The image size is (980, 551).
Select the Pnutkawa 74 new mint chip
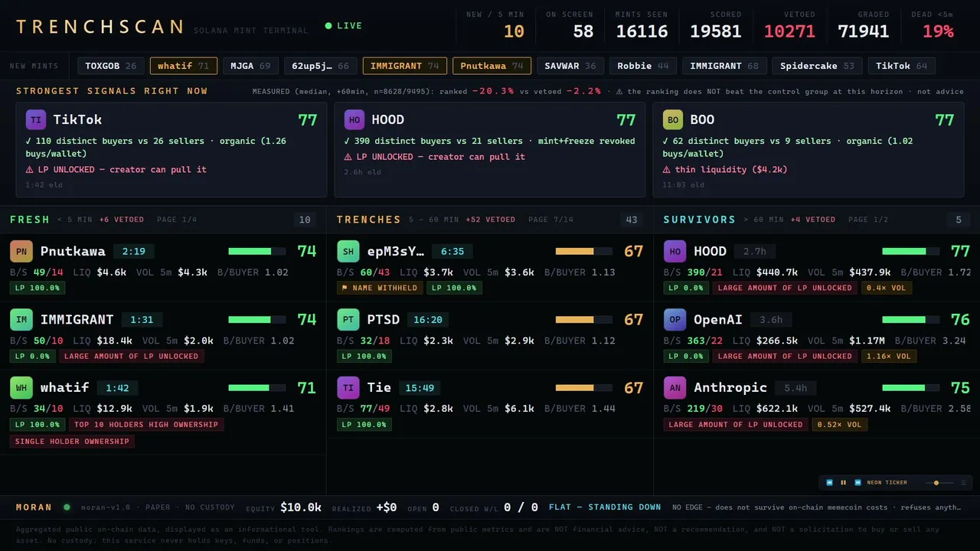click(492, 66)
